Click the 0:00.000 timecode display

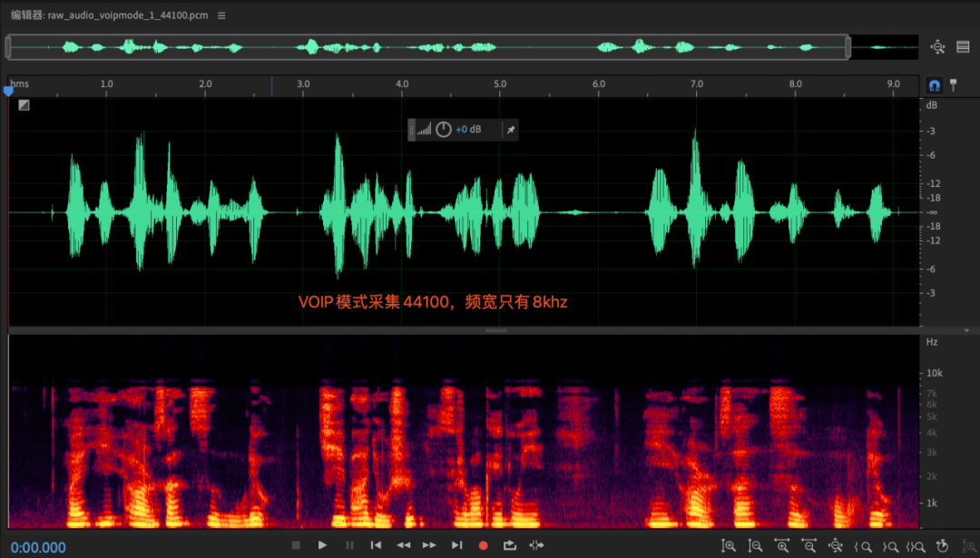click(38, 547)
